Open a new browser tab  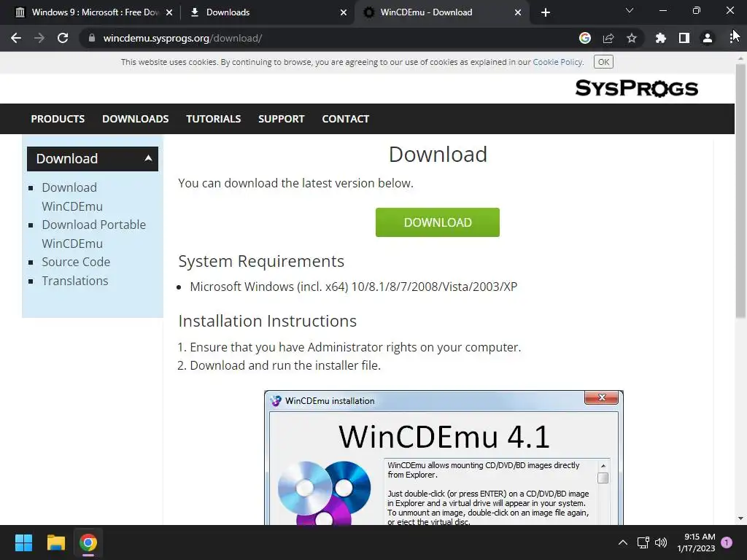(546, 12)
